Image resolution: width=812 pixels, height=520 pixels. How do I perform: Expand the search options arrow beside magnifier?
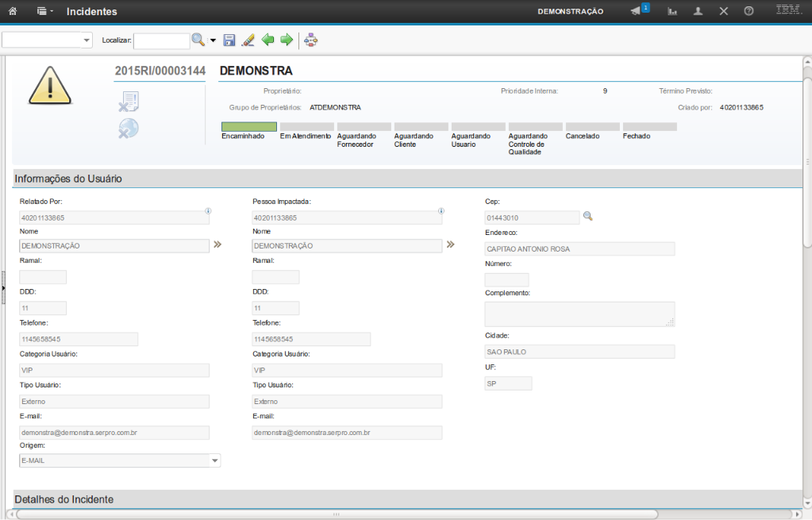tap(213, 40)
